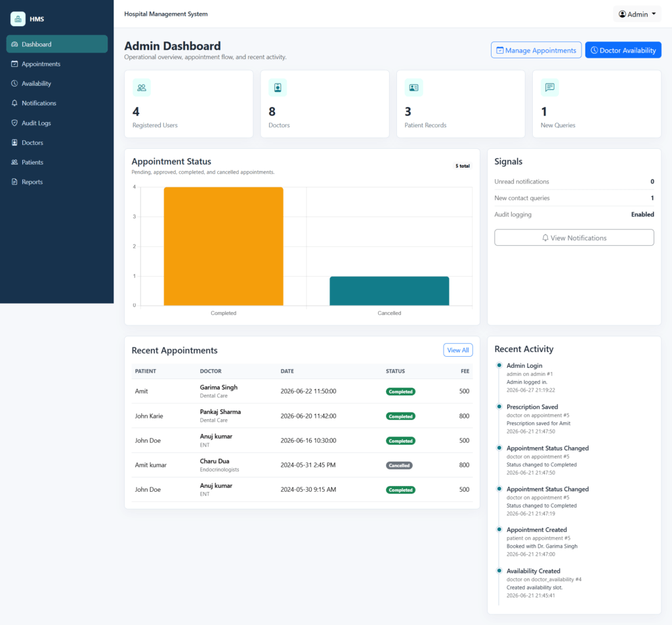Open the Reports sidebar entry
This screenshot has width=672, height=625.
57,182
